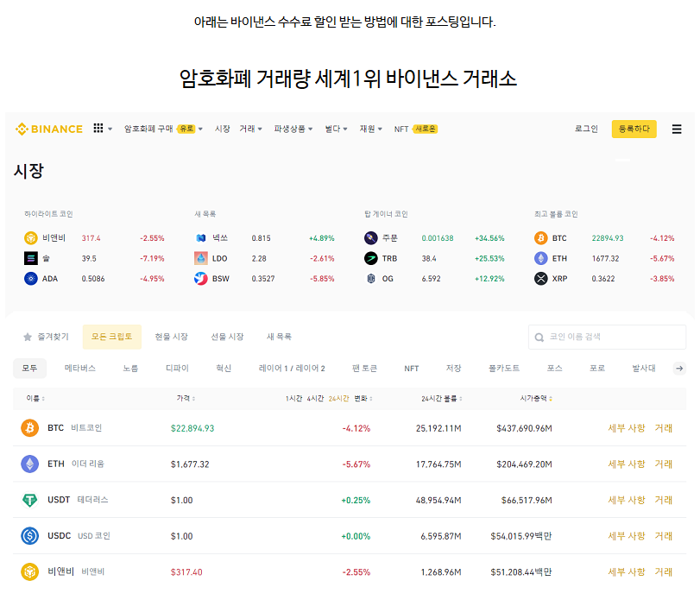Image resolution: width=700 pixels, height=606 pixels.
Task: Switch to the 새 목록 tab
Action: click(279, 337)
